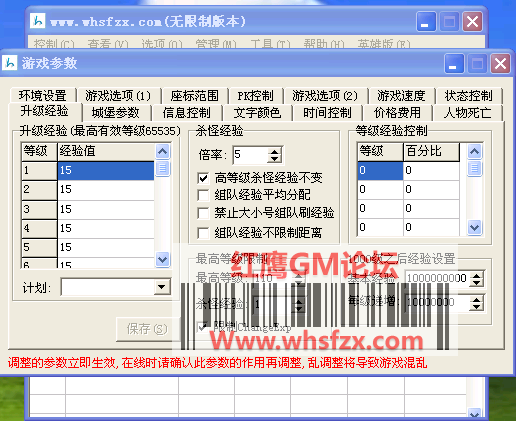Select the 游戏速度 tab
Viewport: 516px width, 421px height.
[x=401, y=96]
